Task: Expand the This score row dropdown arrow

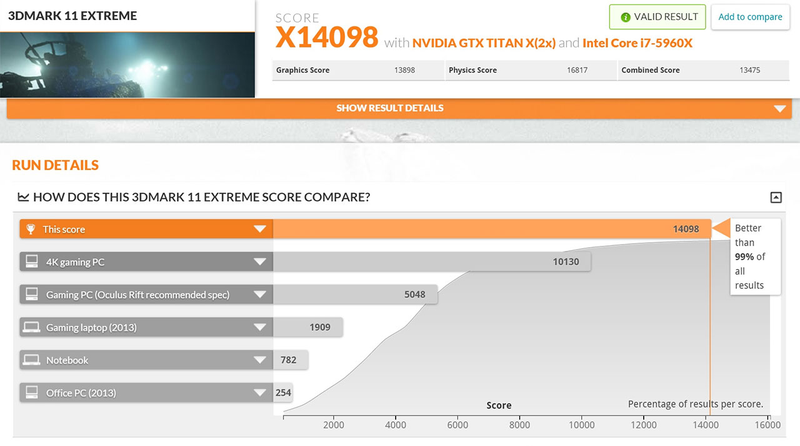Action: pyautogui.click(x=260, y=229)
